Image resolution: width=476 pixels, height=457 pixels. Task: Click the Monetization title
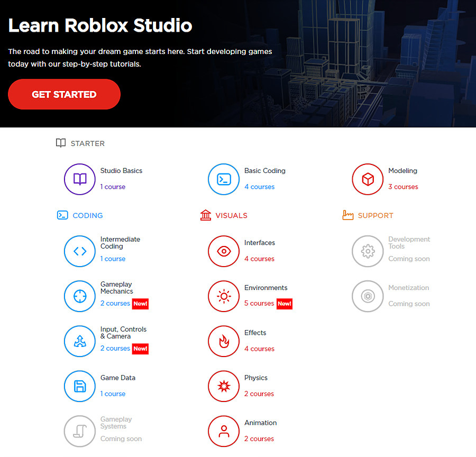409,288
